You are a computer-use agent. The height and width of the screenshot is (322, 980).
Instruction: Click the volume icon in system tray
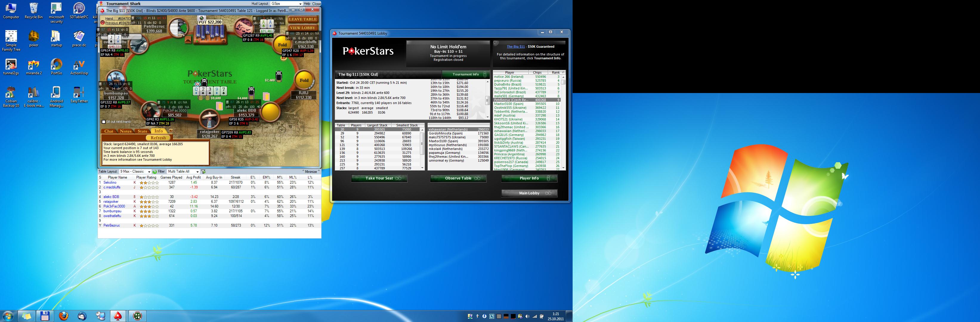point(527,316)
